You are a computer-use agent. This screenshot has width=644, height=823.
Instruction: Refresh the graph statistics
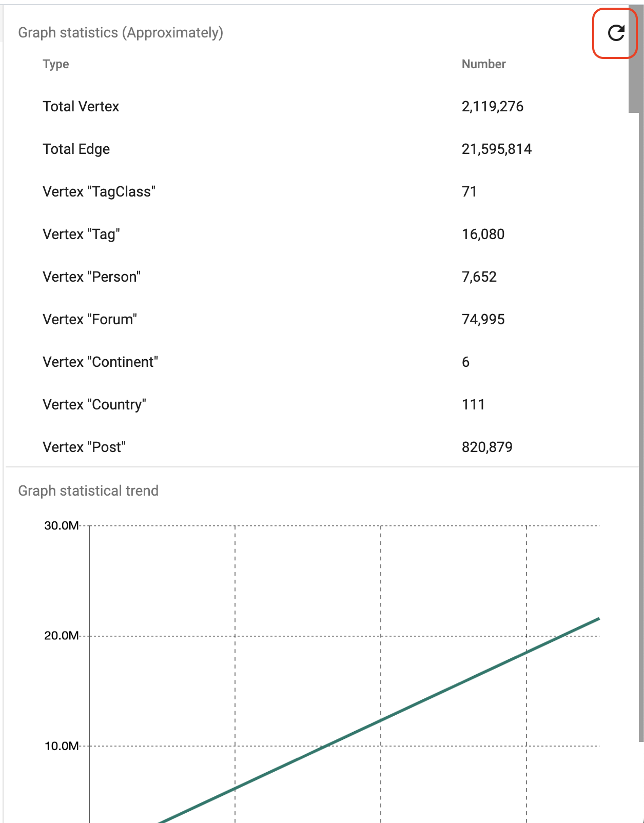tap(615, 33)
